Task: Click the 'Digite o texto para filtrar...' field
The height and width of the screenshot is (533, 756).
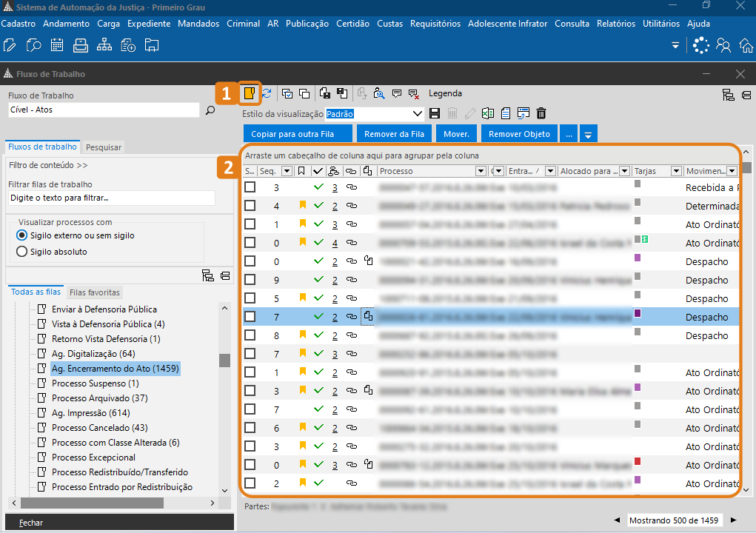Action: click(x=112, y=198)
